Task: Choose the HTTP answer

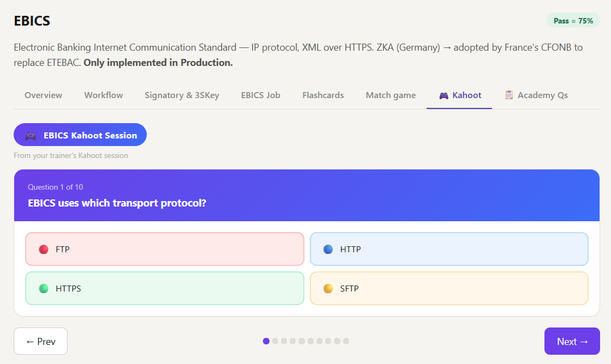Action: (x=449, y=249)
